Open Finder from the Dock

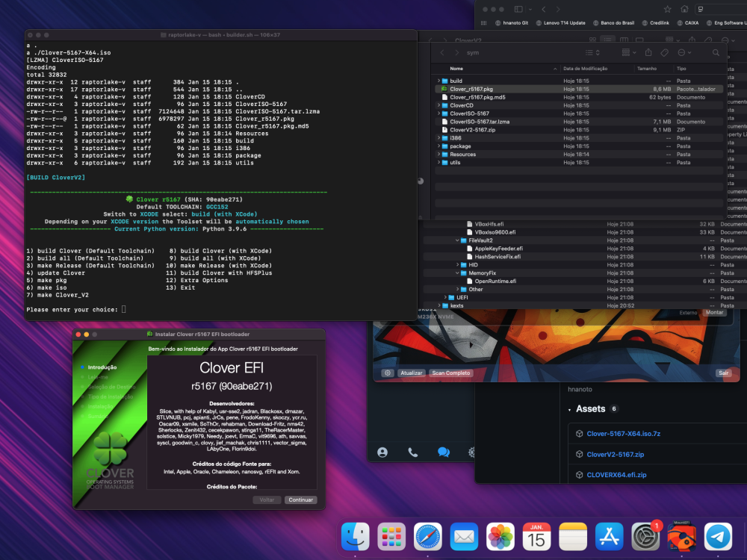356,537
